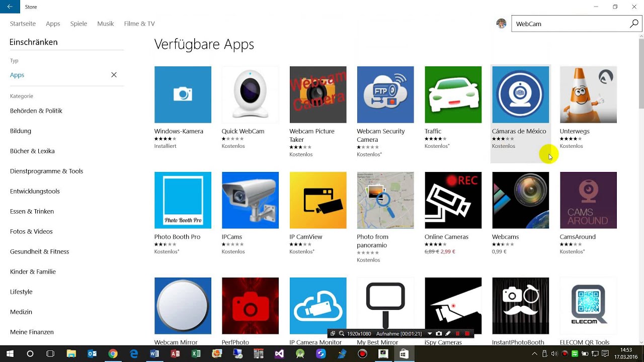
Task: Open Excel from the taskbar
Action: coord(196,354)
